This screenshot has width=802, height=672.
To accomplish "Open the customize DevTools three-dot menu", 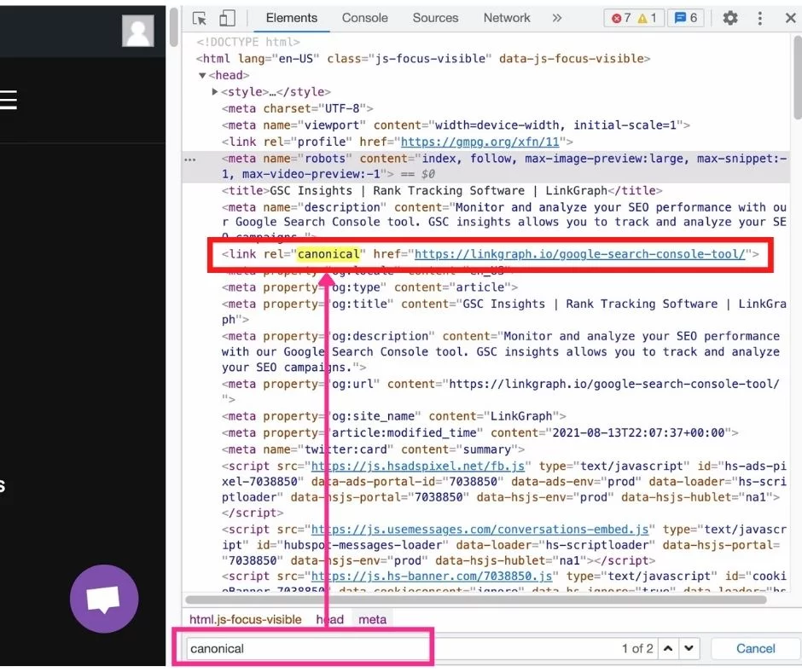I will 760,17.
